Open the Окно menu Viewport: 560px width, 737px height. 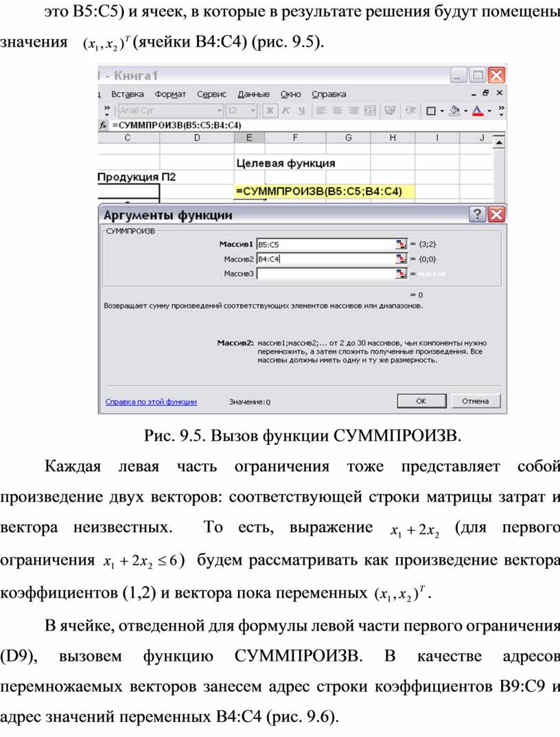pos(290,94)
